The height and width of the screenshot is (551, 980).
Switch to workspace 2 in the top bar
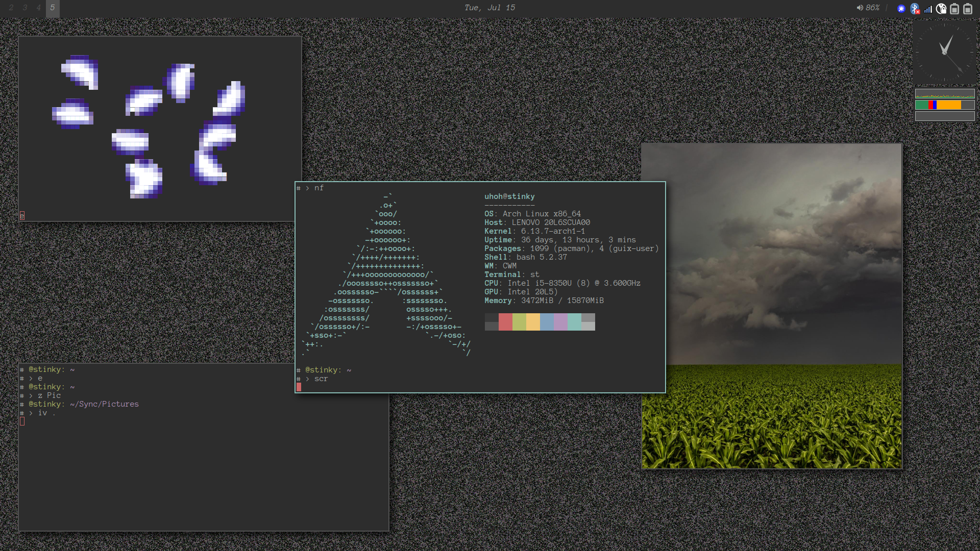click(x=11, y=8)
